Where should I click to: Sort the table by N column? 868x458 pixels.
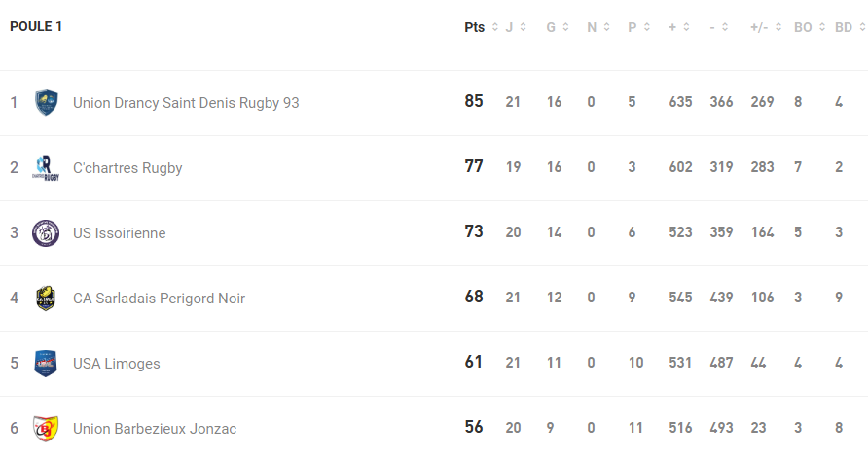point(597,27)
